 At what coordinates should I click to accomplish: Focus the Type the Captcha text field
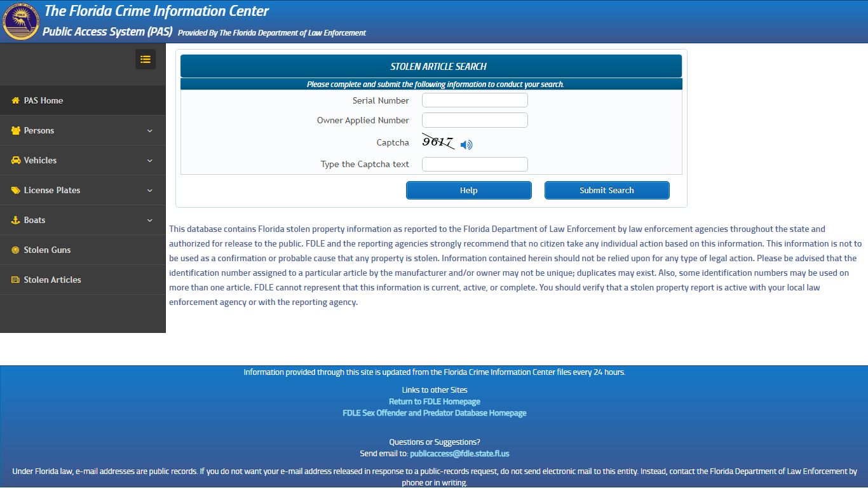(475, 165)
